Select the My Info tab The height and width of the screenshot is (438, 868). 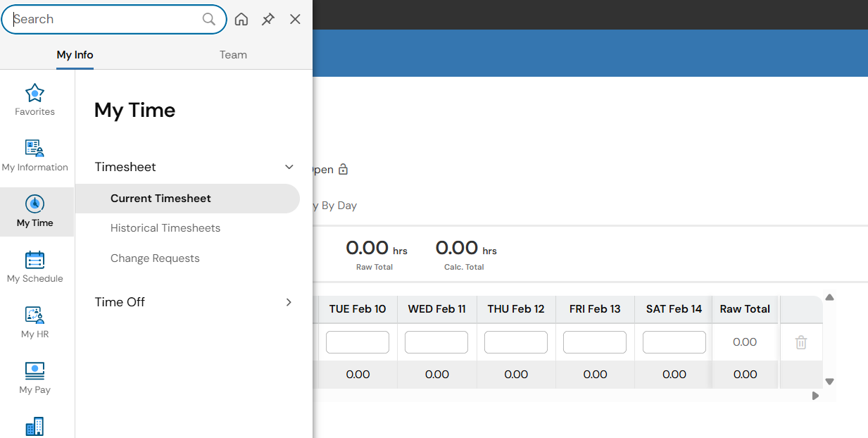tap(75, 55)
